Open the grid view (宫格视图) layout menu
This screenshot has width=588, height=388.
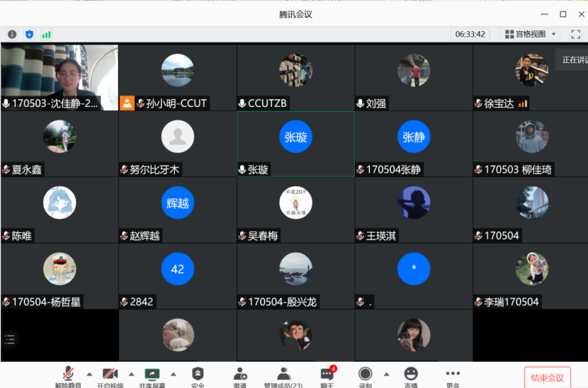[531, 34]
